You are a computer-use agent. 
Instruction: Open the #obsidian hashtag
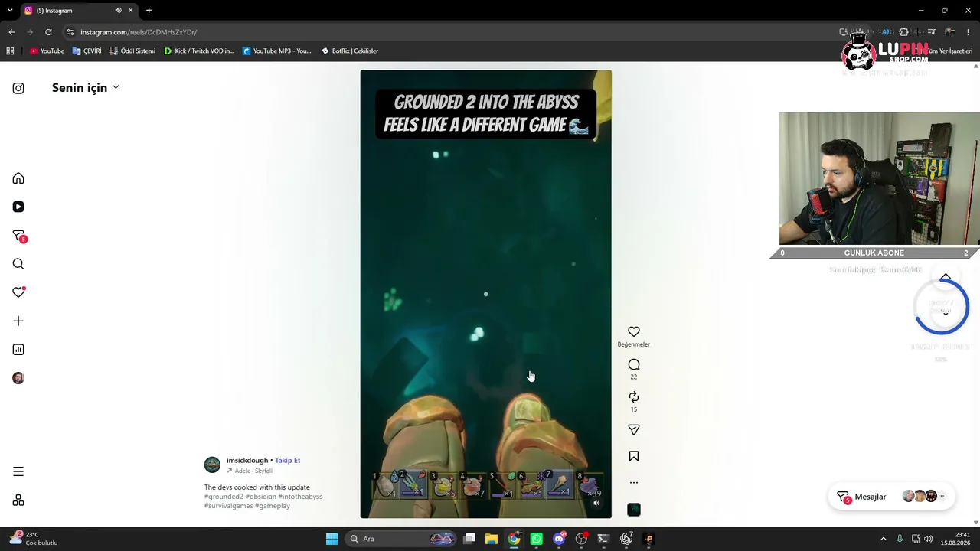point(261,497)
